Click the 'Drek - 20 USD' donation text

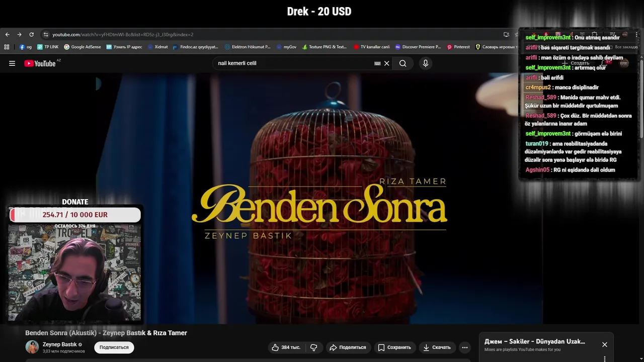click(x=319, y=11)
